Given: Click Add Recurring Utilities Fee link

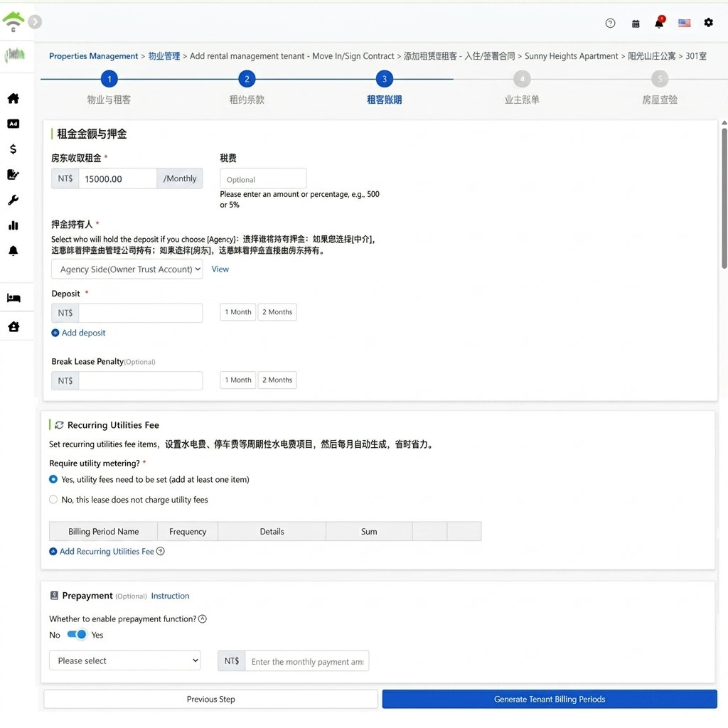Looking at the screenshot, I should click(107, 551).
